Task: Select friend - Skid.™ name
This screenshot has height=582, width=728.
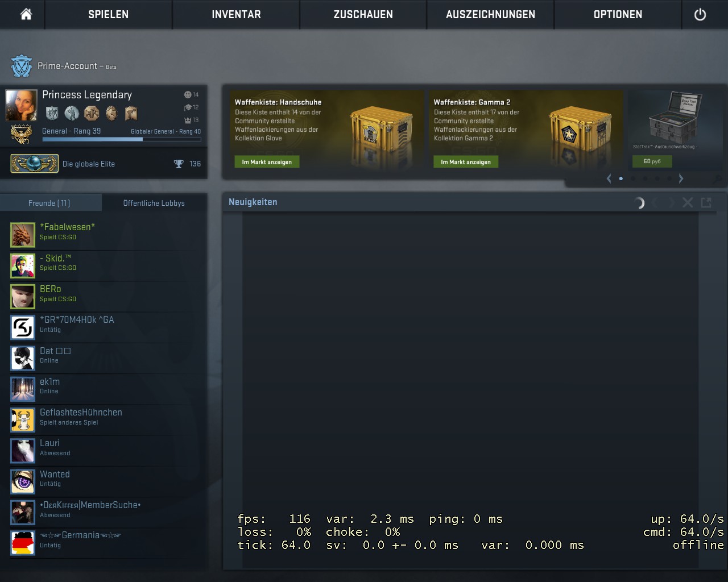Action: 55,258
